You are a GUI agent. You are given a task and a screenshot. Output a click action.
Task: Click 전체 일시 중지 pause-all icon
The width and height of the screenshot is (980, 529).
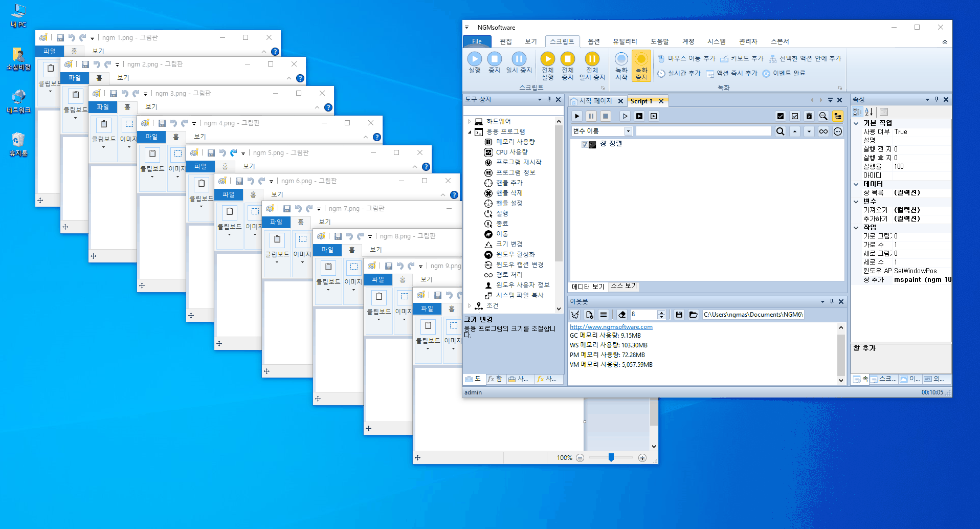tap(592, 66)
